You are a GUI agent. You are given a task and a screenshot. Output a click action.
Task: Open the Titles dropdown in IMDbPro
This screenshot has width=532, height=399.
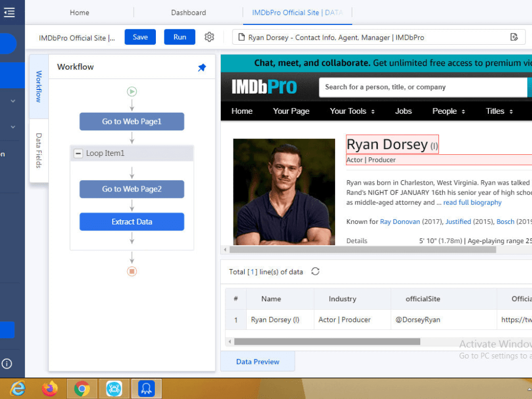pos(499,111)
